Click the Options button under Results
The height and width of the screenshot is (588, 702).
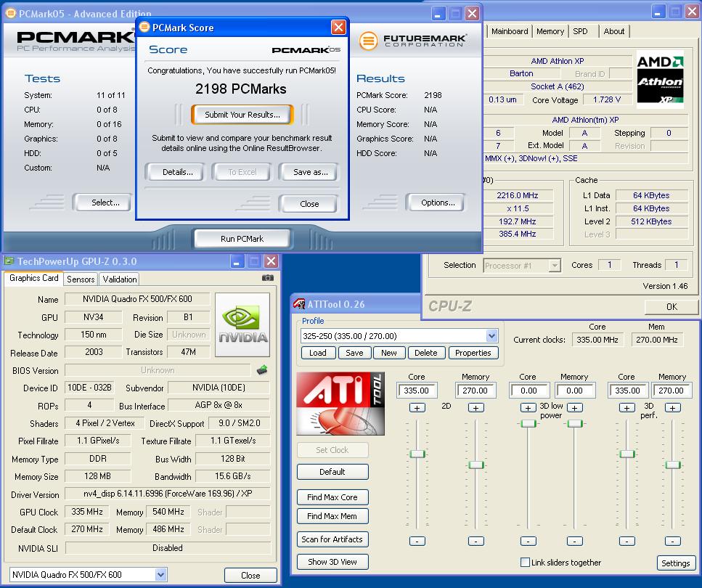(438, 203)
